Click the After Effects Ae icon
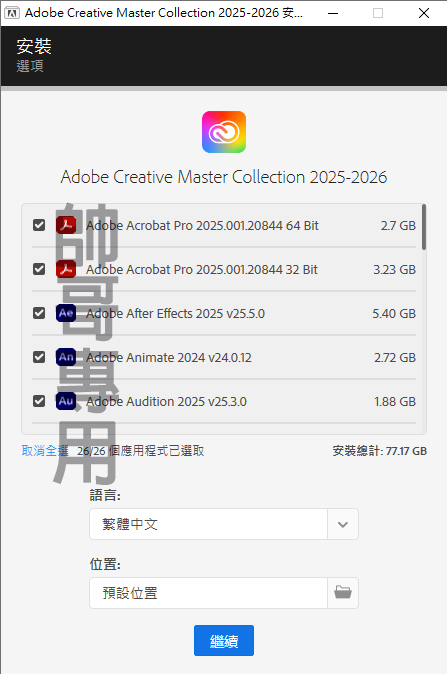This screenshot has height=674, width=447. (x=66, y=313)
